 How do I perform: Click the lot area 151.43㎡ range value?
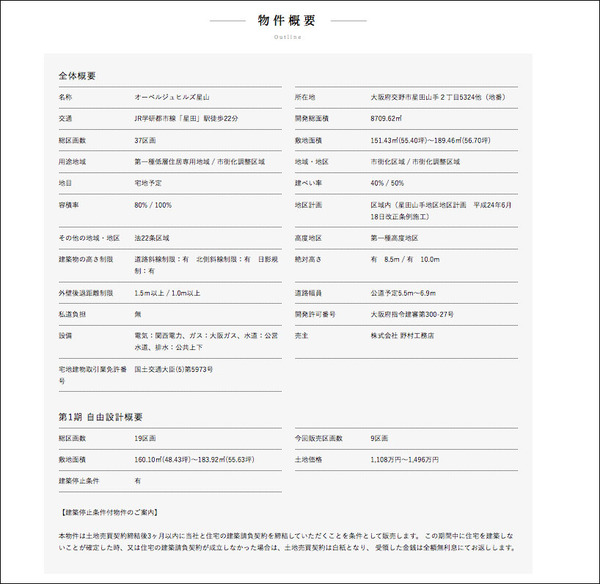(430, 141)
